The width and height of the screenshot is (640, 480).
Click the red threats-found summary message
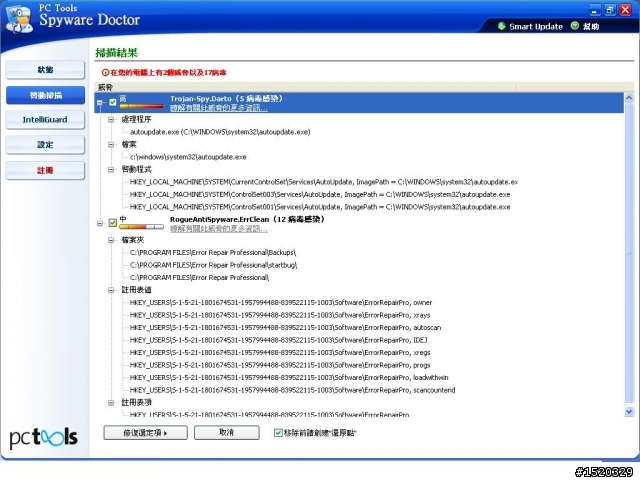coord(168,73)
